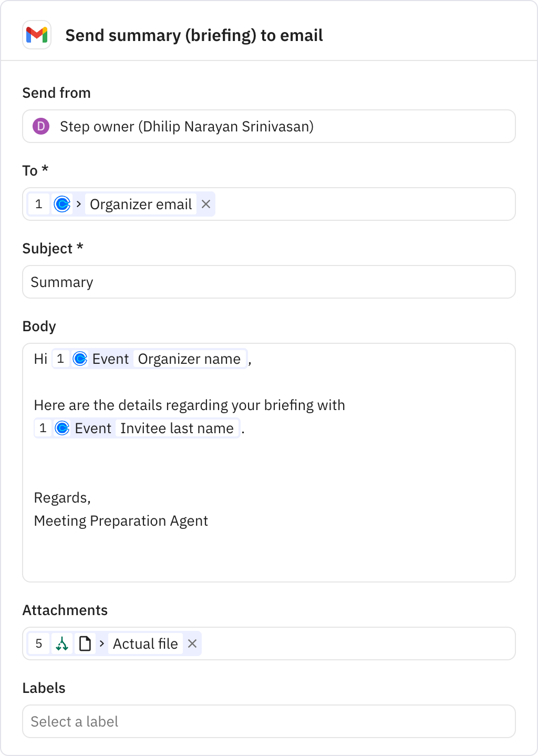Click the Calendly icon in the Organizer email chip
Screen dimensions: 538x756
pos(63,204)
